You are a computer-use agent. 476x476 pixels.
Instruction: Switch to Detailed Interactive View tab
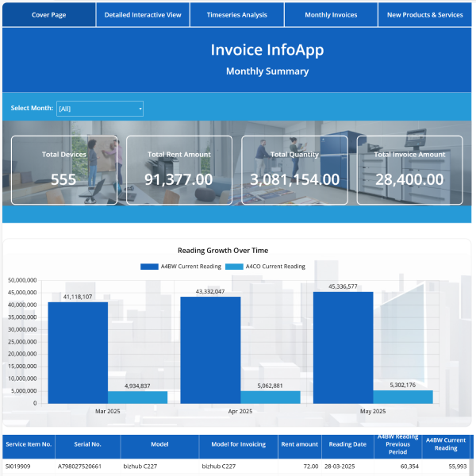tap(143, 14)
